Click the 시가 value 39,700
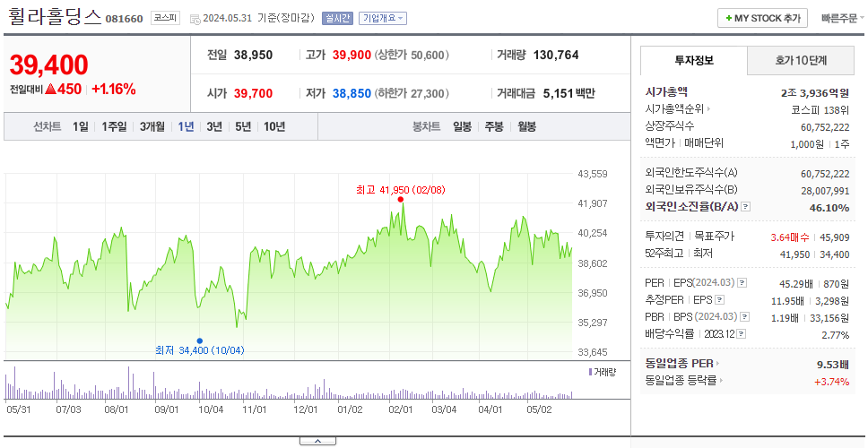The height and width of the screenshot is (448, 868). (x=253, y=93)
